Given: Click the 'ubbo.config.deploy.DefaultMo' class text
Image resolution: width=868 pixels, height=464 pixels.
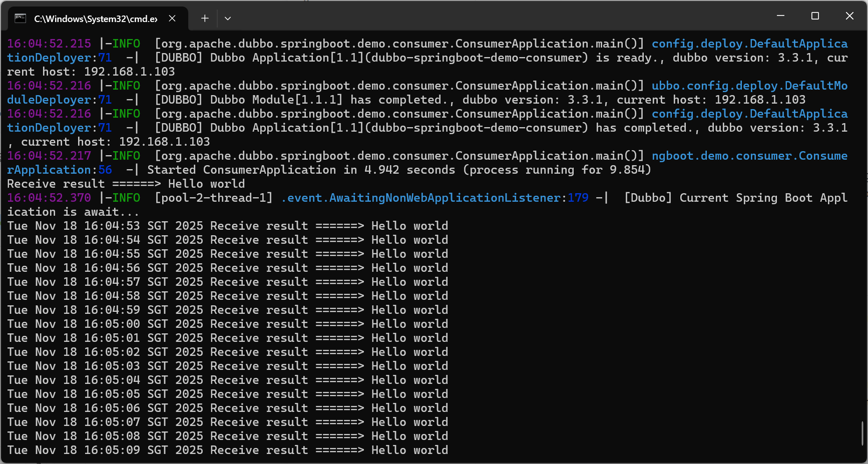Looking at the screenshot, I should pyautogui.click(x=750, y=86).
